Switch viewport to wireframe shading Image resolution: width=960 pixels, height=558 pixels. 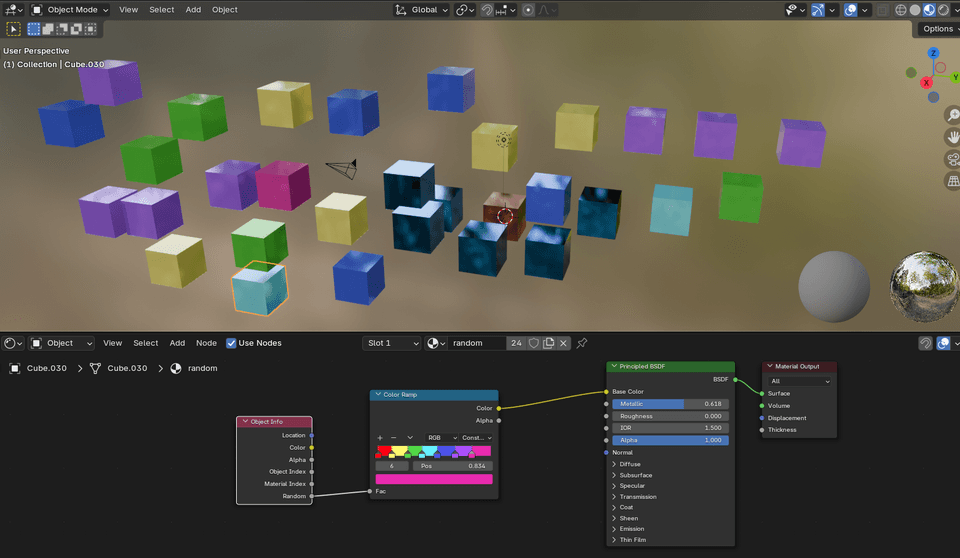click(x=900, y=10)
